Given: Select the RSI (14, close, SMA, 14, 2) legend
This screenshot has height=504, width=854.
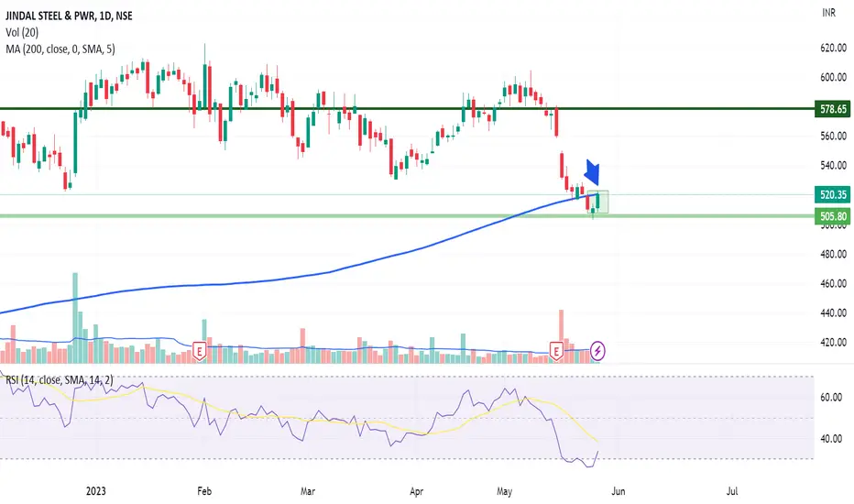Looking at the screenshot, I should pos(60,380).
